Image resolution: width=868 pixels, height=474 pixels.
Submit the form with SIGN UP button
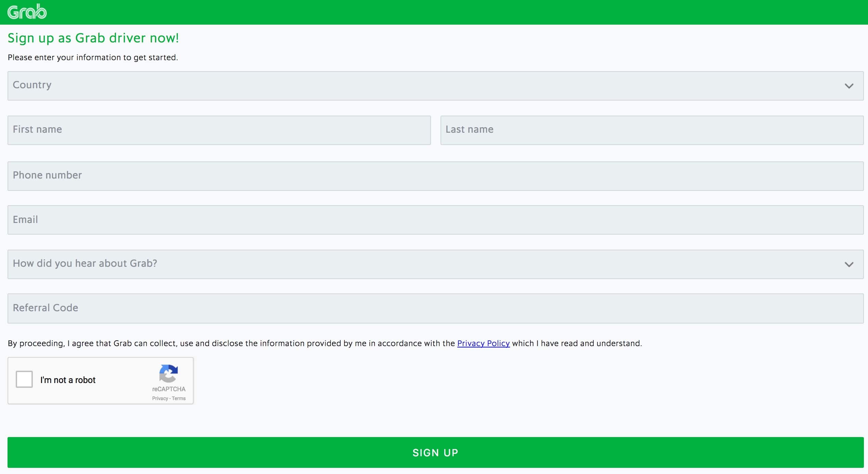tap(435, 452)
